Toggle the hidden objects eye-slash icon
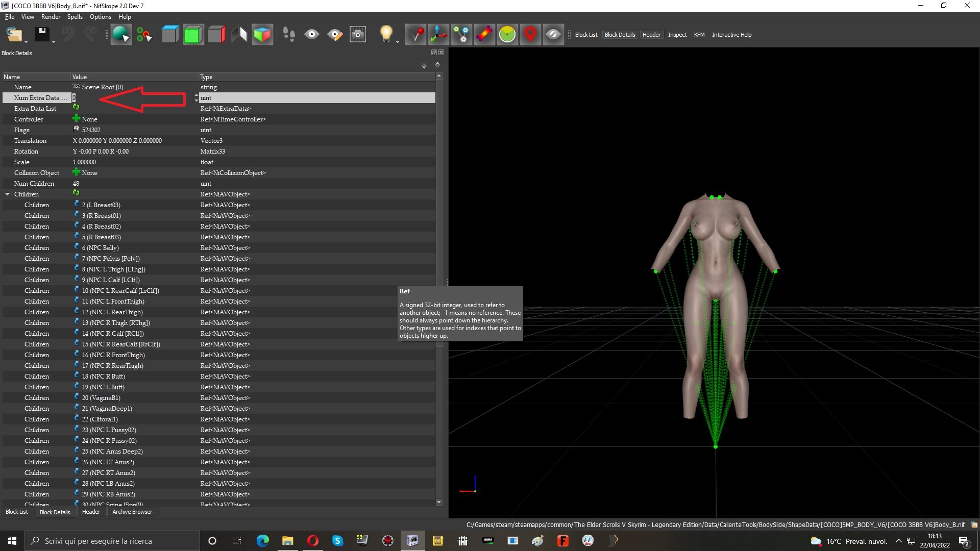The height and width of the screenshot is (551, 980). click(x=553, y=35)
